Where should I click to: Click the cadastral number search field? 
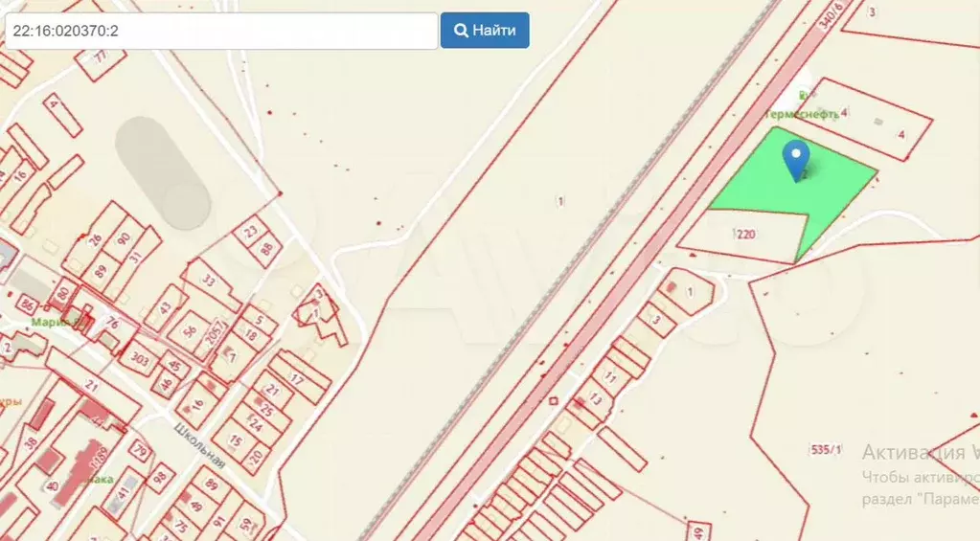[221, 31]
